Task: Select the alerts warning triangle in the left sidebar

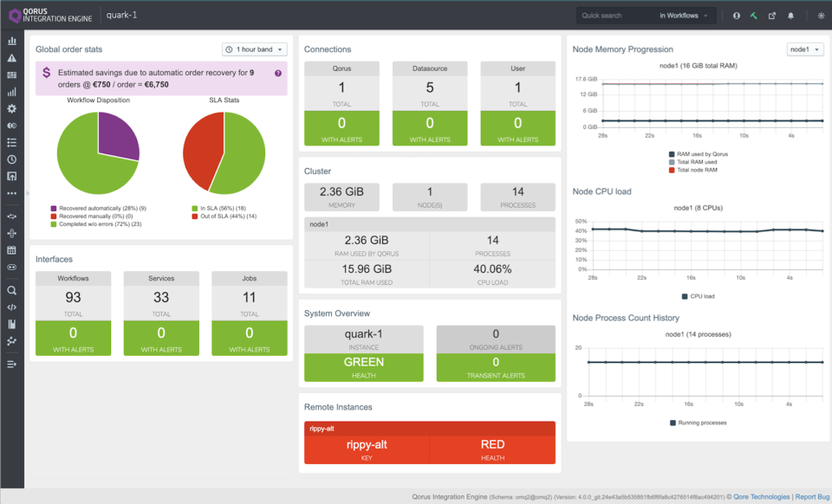Action: [13, 58]
